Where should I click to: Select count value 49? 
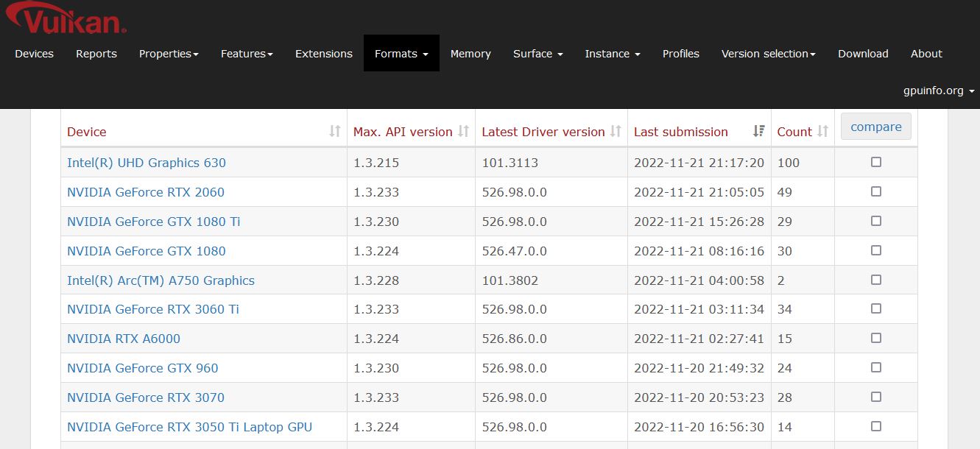pos(785,192)
